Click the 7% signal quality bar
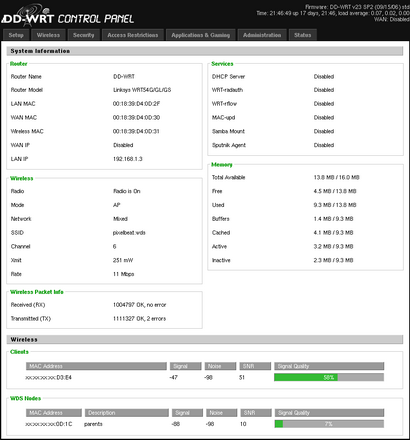This screenshot has width=410, height=440. (x=329, y=424)
